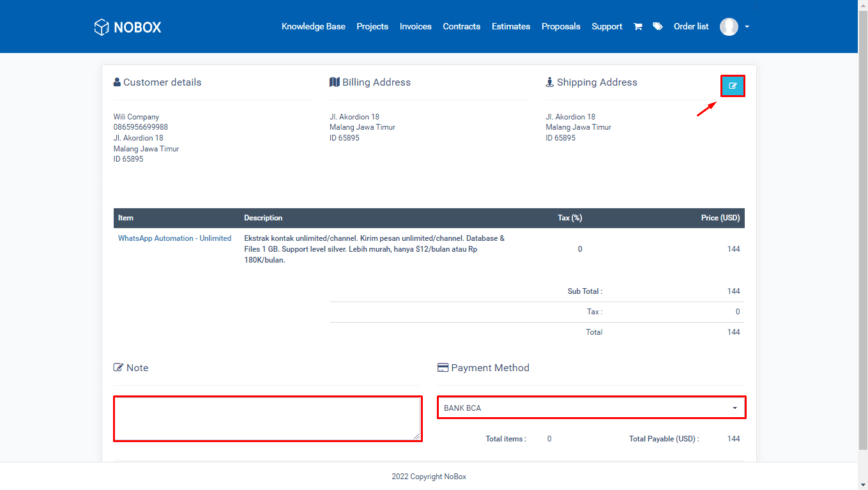Screen dimensions: 868x490
Task: Click inside the Note text box
Action: (x=267, y=418)
